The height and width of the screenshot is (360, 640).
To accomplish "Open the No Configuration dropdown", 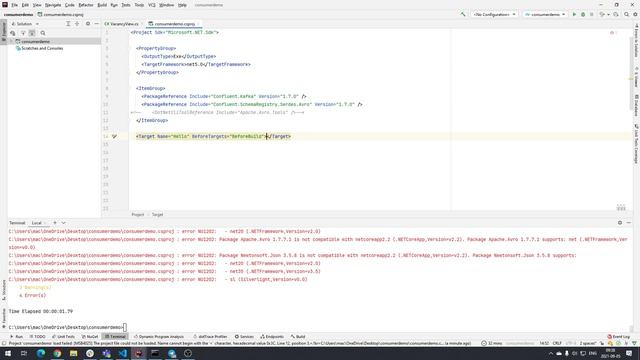I will 494,14.
